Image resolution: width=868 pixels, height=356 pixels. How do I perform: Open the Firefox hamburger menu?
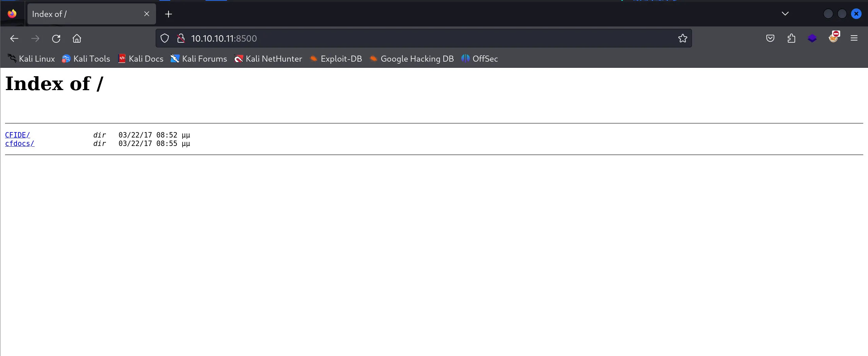(854, 39)
